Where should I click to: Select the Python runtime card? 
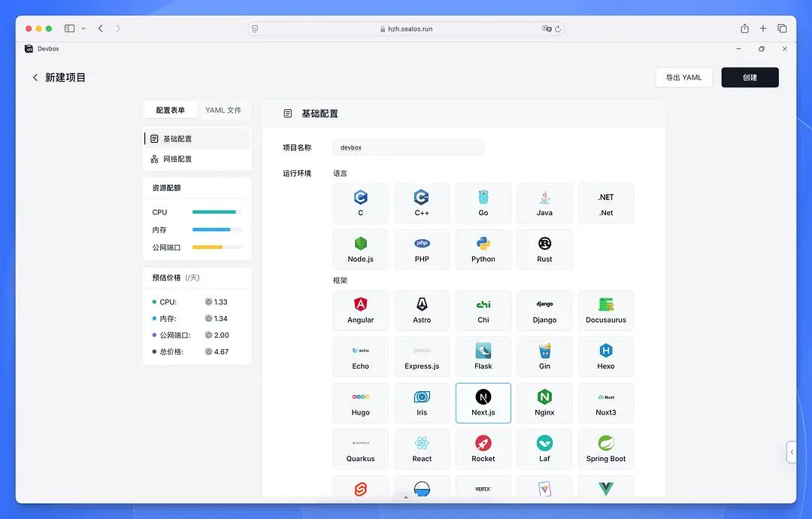click(x=483, y=250)
